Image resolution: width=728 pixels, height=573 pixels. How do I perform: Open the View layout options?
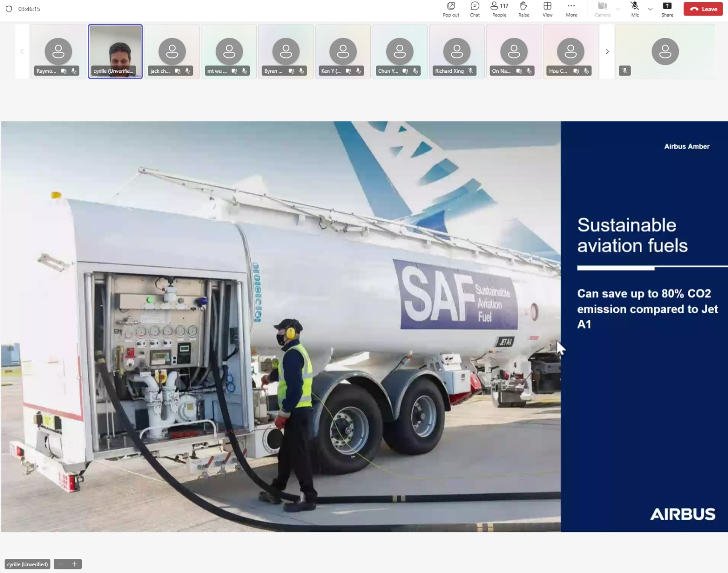(x=547, y=9)
